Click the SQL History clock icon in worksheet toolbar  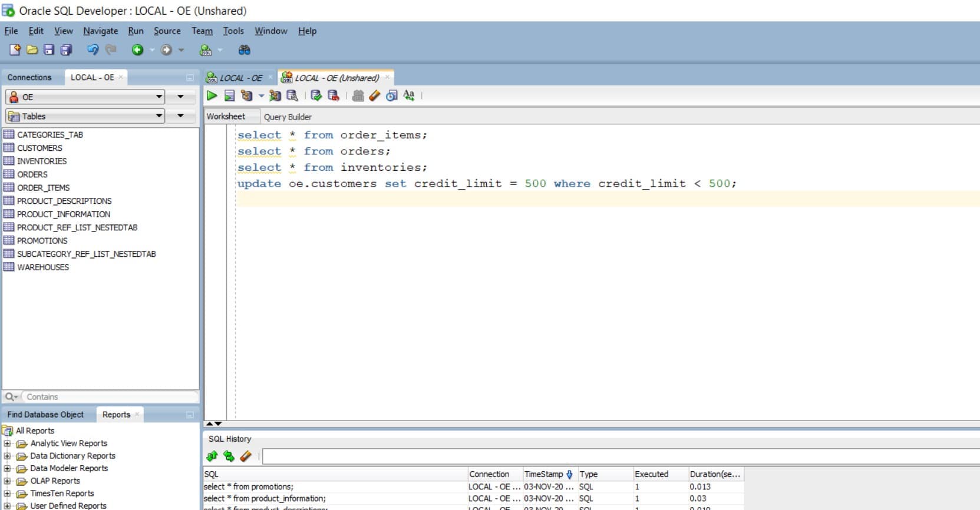point(391,95)
